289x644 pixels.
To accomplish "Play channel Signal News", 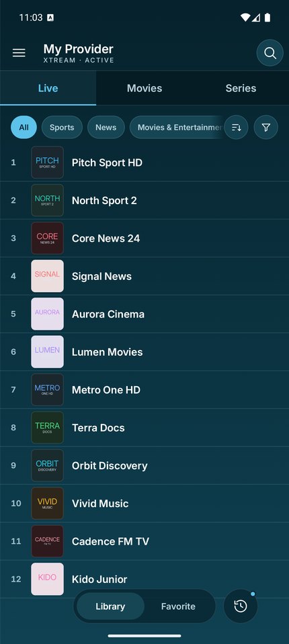I will (144, 276).
